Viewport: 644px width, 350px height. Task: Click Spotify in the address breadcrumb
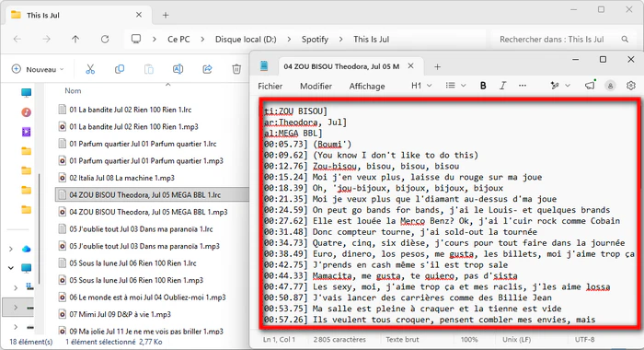(315, 40)
